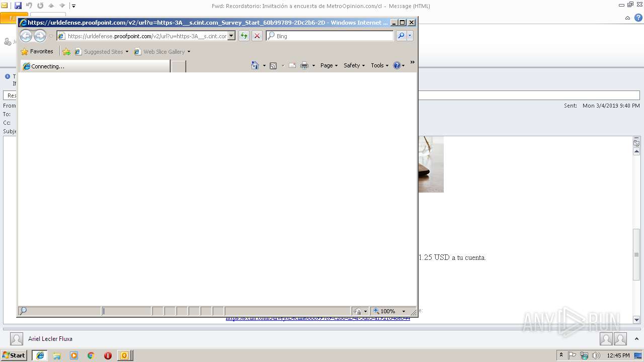Open the Suggested Sites link
This screenshot has height=362, width=644.
click(99, 51)
